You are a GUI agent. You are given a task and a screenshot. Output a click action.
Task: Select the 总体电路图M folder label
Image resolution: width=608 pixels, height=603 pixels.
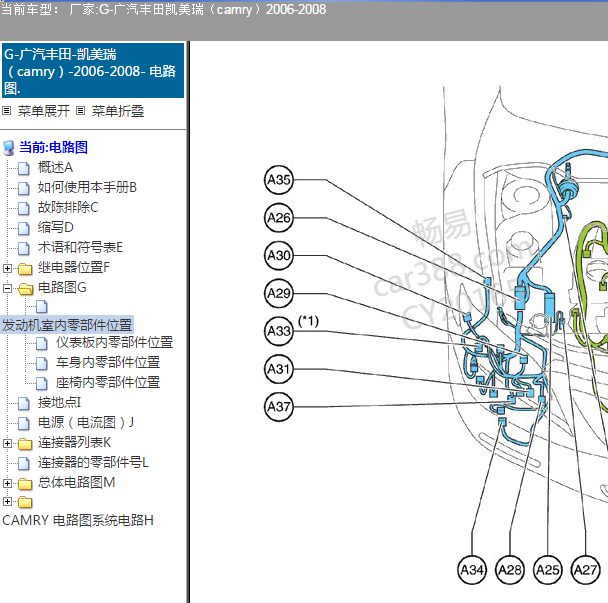(x=76, y=482)
